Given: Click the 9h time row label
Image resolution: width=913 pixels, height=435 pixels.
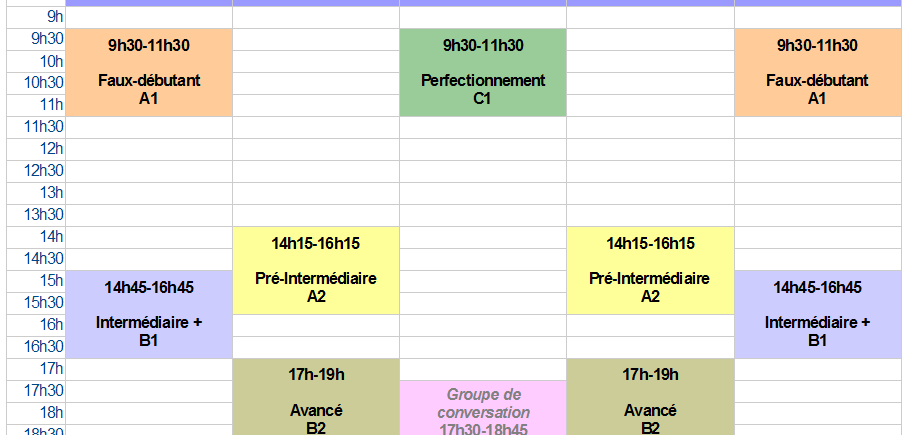Looking at the screenshot, I should point(55,17).
